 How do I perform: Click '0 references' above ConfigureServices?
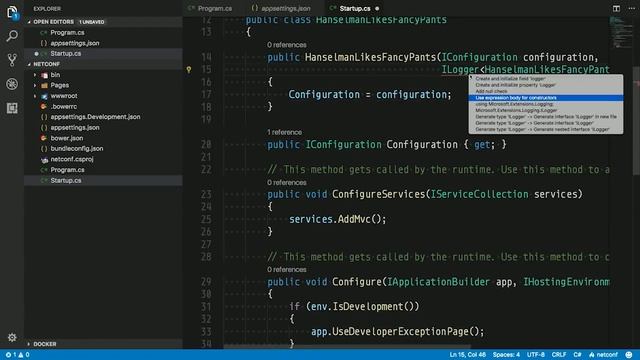[287, 182]
